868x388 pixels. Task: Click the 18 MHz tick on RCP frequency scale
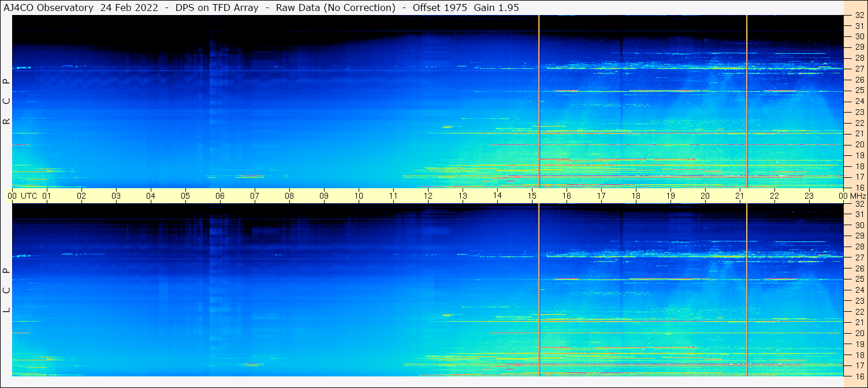point(859,166)
